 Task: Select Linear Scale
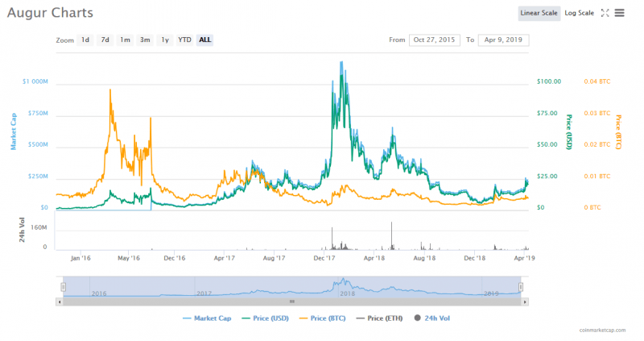pyautogui.click(x=539, y=13)
